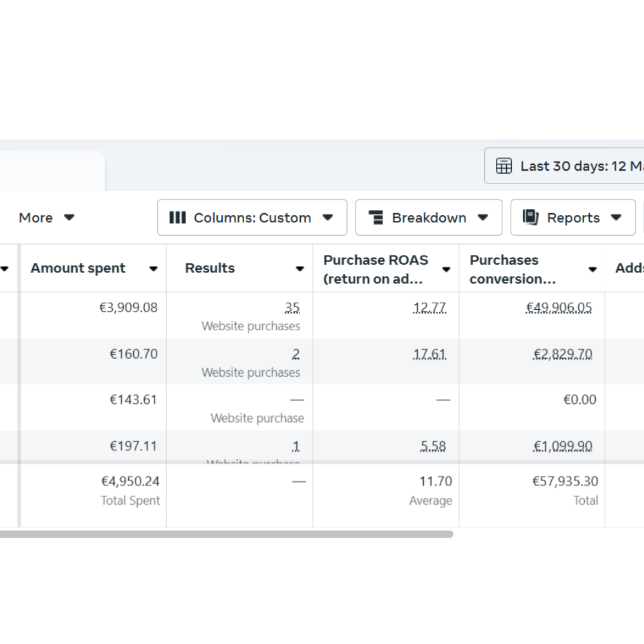Viewport: 644px width, 644px height.
Task: Click the 35 website purchases result
Action: 292,308
